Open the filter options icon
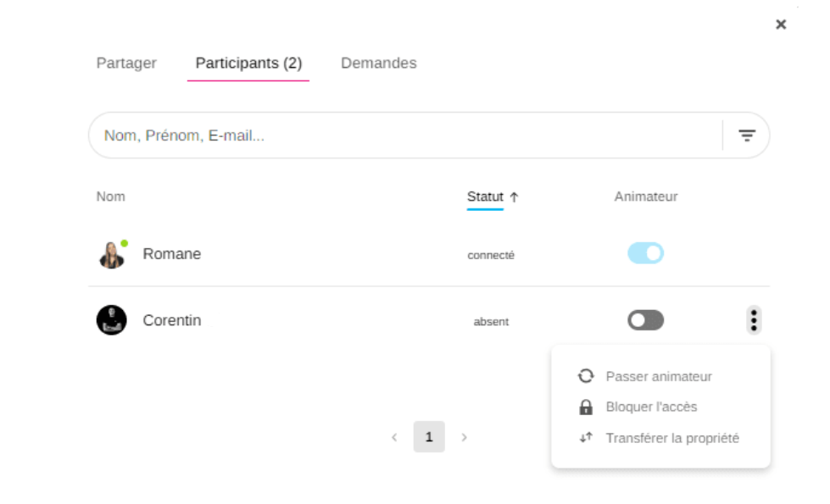 746,136
